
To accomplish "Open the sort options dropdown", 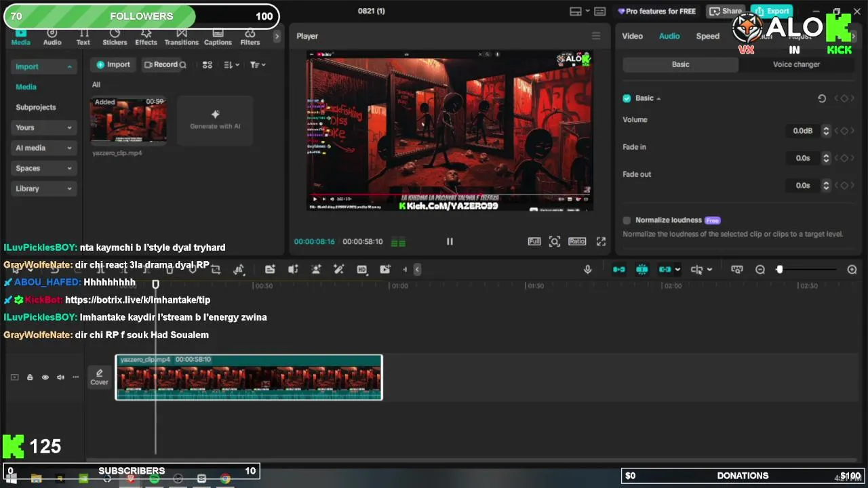I will pos(231,64).
